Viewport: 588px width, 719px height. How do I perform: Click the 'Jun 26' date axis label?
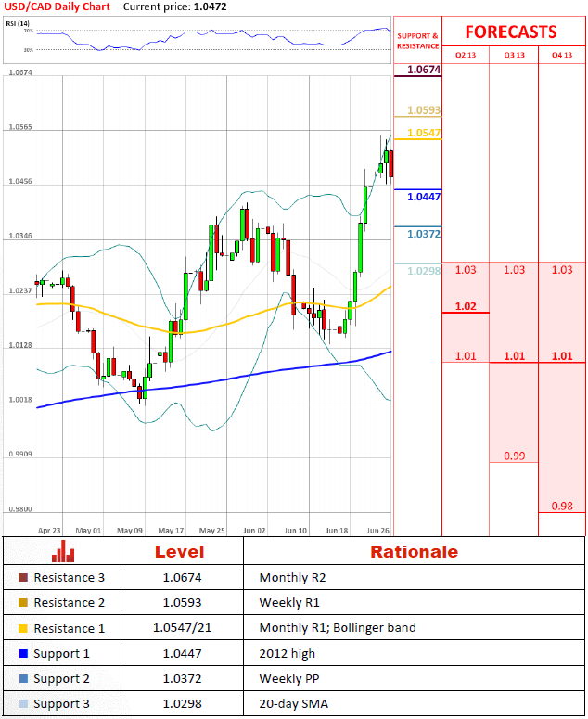[377, 531]
